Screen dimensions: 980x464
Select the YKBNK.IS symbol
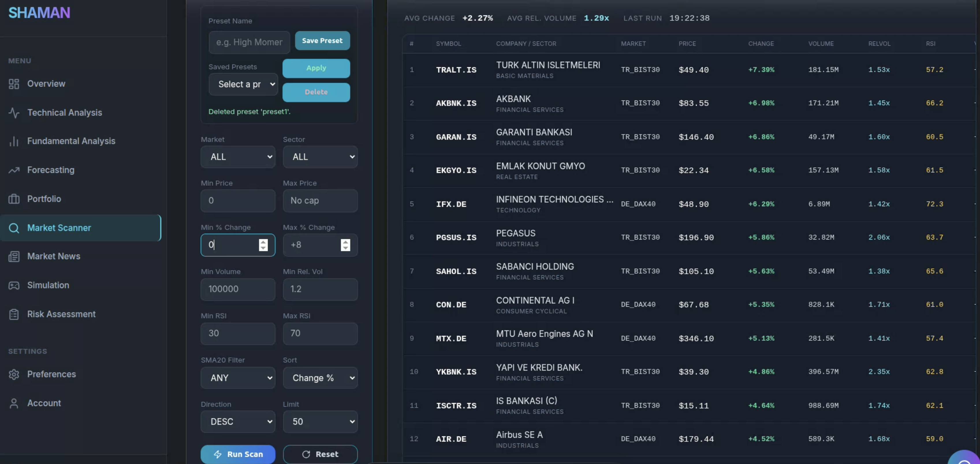point(456,372)
